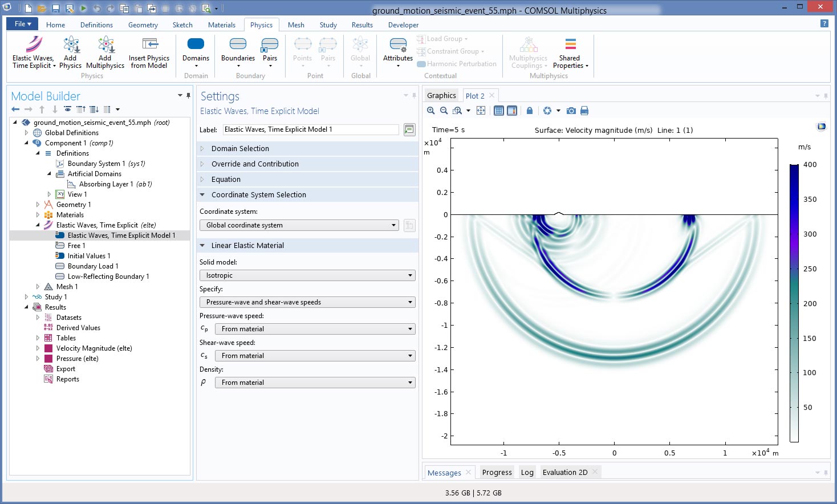Click the velocity color legend bar
Screen dimensions: 837x504
(x=794, y=303)
